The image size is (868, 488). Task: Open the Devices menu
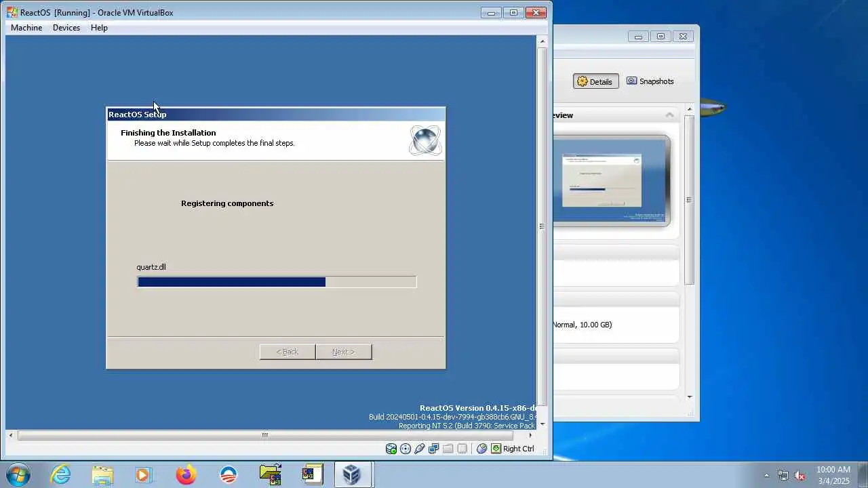(x=66, y=28)
